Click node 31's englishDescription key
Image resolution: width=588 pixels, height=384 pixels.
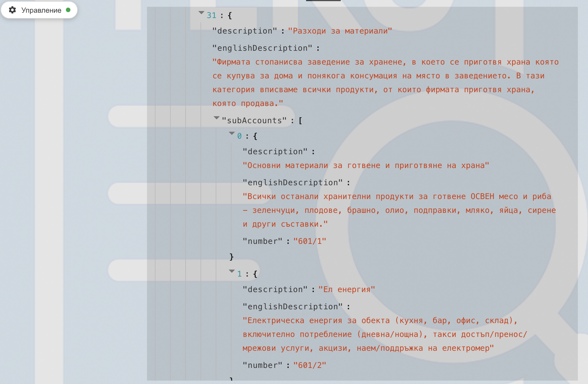coord(262,48)
